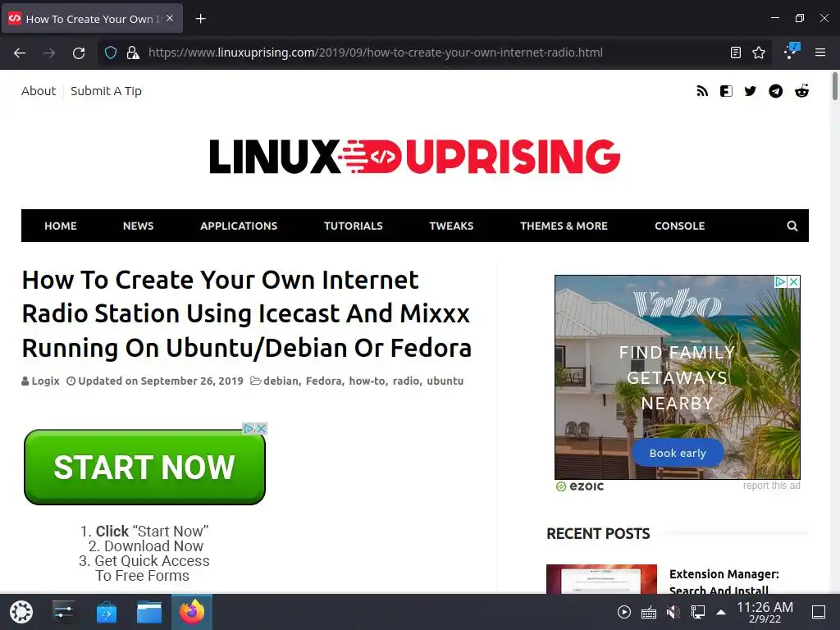Reload the page with the refresh icon
The image size is (840, 630).
(x=79, y=52)
